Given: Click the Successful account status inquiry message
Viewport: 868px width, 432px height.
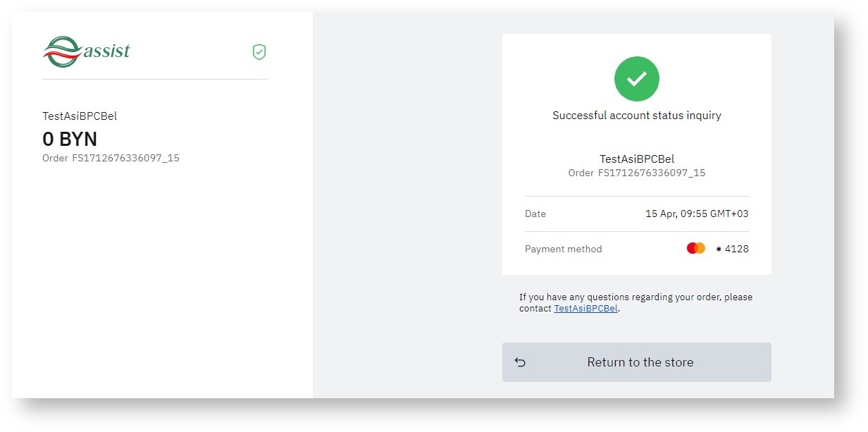Looking at the screenshot, I should (x=636, y=116).
